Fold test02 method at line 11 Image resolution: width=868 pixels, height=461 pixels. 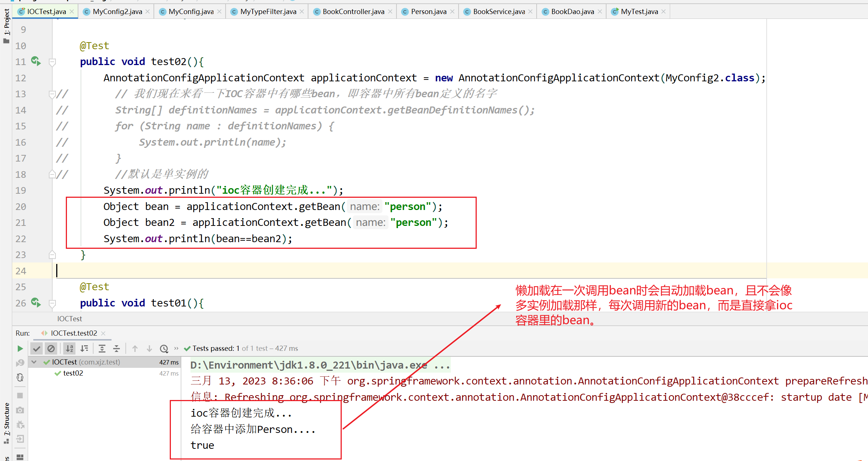[52, 62]
